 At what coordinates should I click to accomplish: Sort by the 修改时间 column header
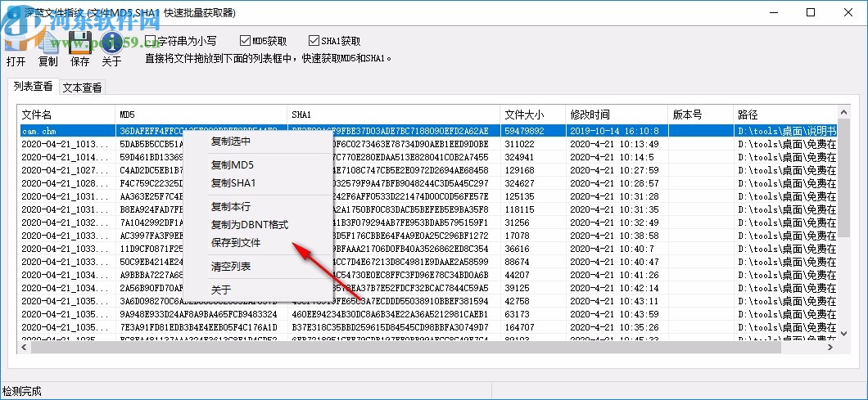(x=617, y=115)
